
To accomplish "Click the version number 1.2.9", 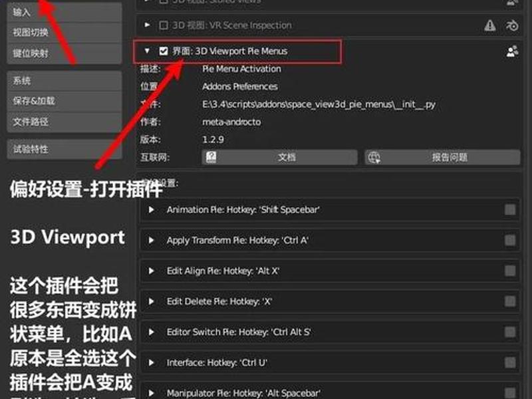I will pos(213,140).
